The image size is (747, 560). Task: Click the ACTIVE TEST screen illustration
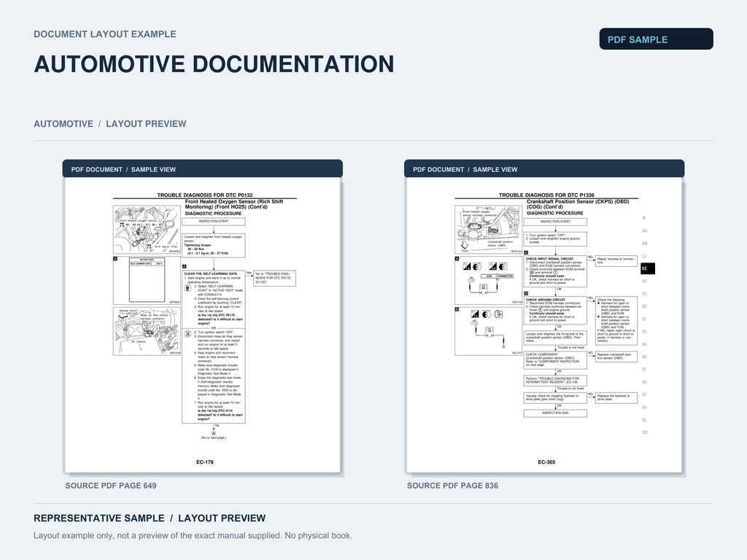(147, 281)
